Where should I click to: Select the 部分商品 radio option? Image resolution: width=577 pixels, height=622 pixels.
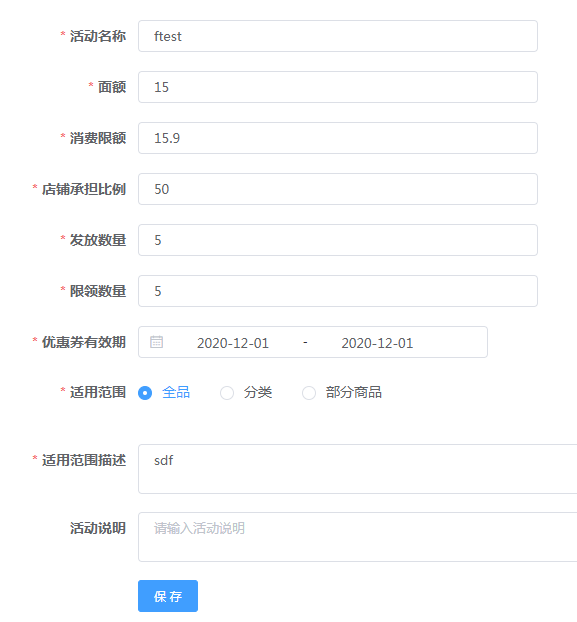[309, 393]
